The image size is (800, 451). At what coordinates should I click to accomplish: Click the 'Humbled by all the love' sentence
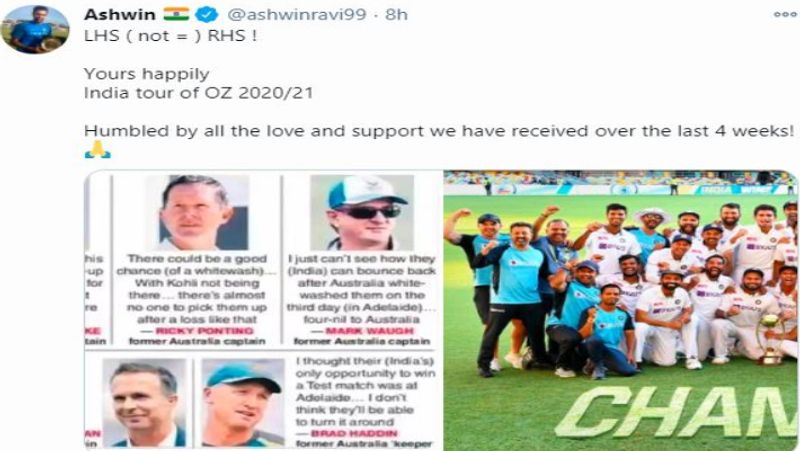pos(439,131)
